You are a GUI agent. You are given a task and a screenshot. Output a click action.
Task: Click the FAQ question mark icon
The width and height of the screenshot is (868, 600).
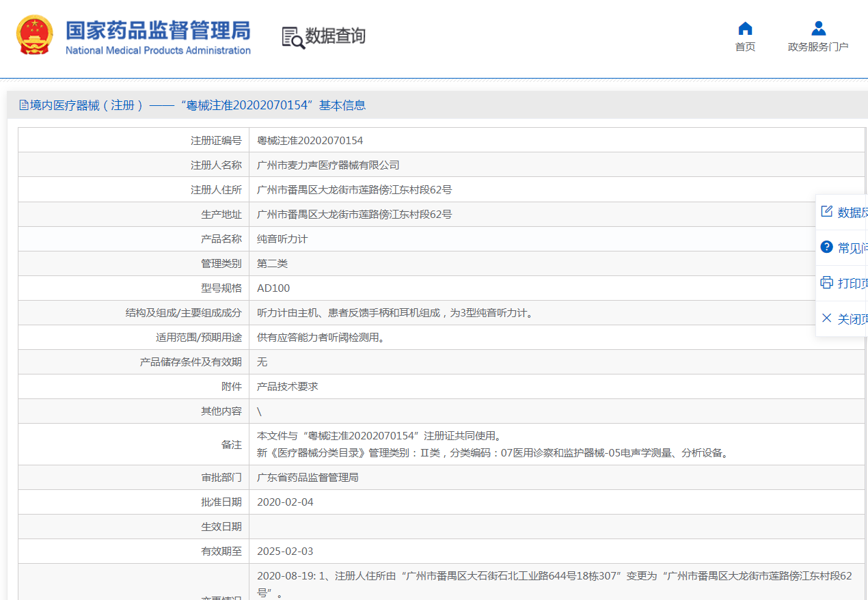tap(826, 247)
